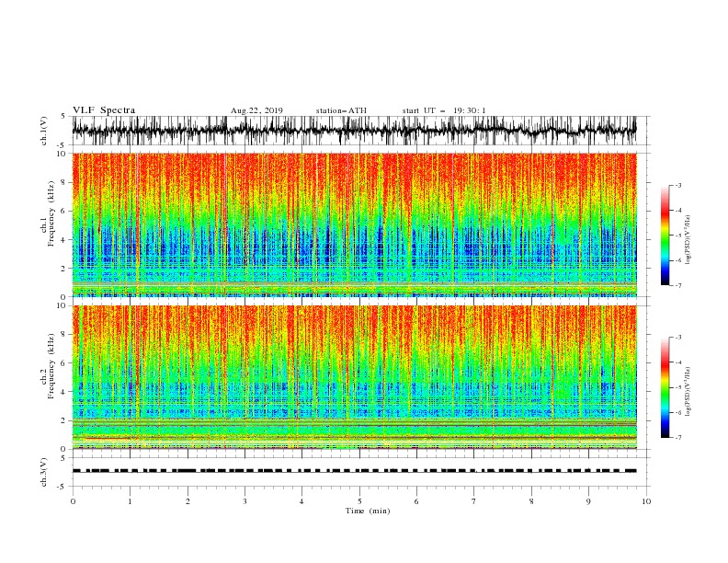Click the ch.1 spectrogram panel
Viewport: 728px width, 563px height.
[354, 224]
